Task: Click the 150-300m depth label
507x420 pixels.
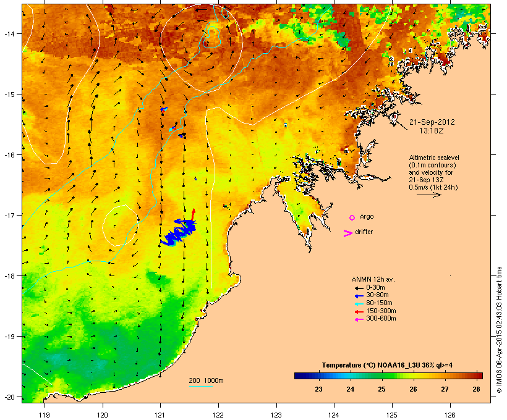Action: [x=381, y=311]
